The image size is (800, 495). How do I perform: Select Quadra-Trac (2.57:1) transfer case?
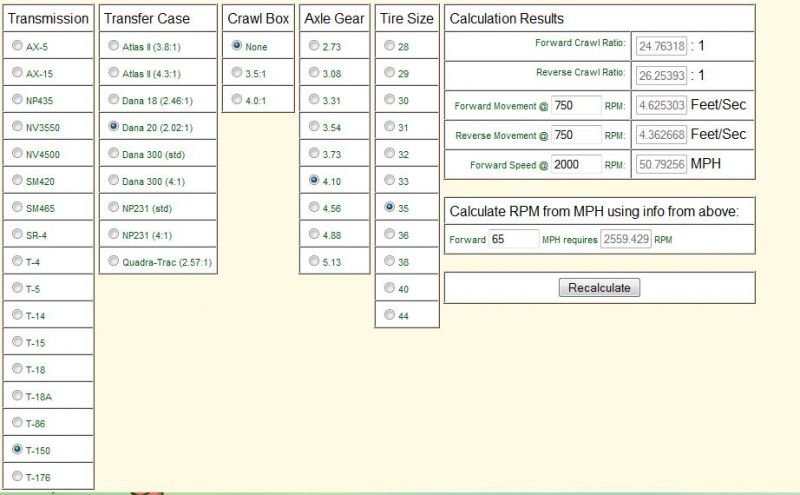[113, 261]
